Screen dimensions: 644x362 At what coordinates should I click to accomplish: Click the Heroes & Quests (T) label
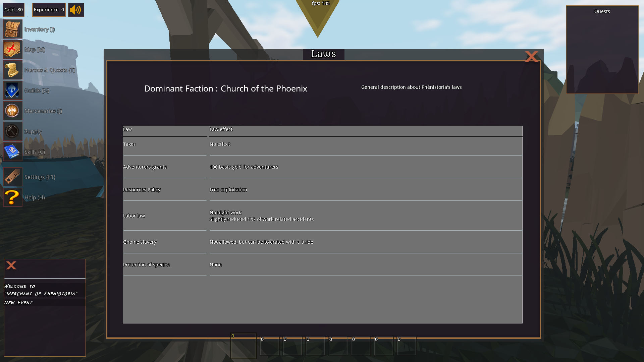(50, 70)
